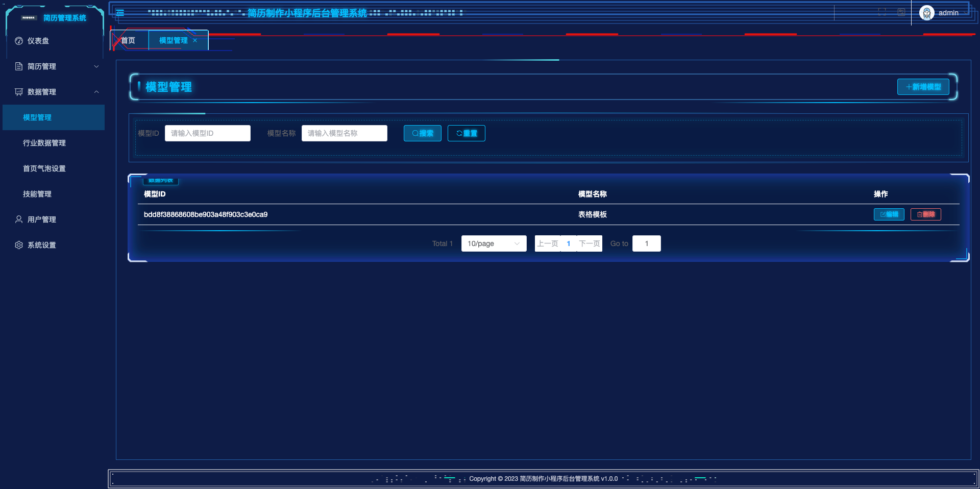Click the 用户管理 user icon
The height and width of the screenshot is (489, 980).
coord(18,219)
